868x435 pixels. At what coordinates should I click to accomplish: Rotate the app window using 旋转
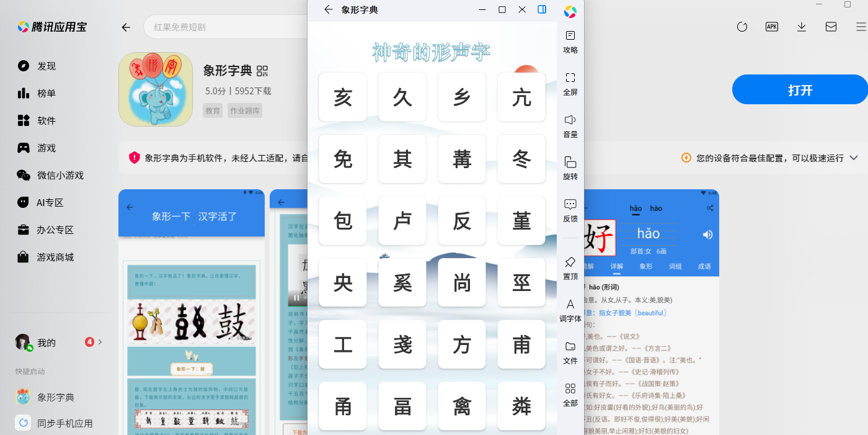570,168
